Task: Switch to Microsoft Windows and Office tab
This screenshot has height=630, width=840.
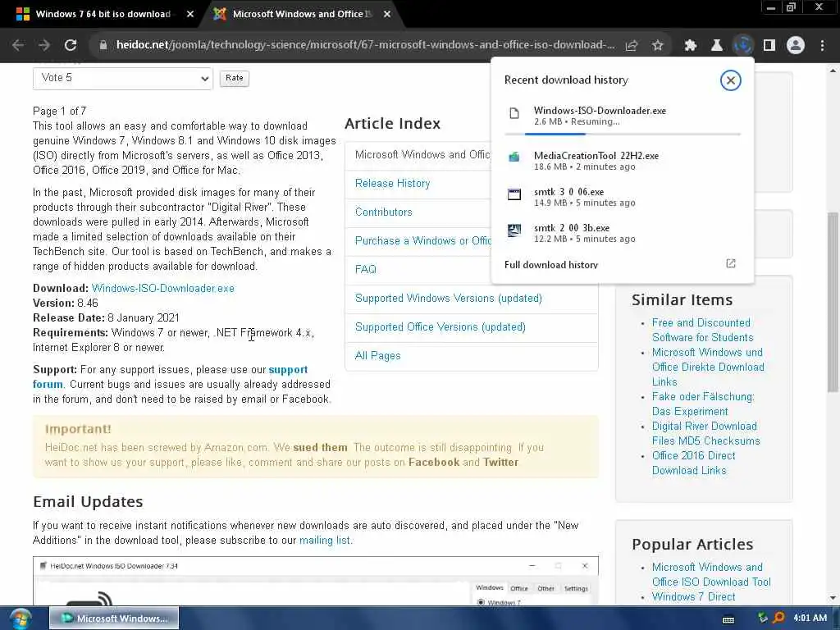Action: click(302, 15)
